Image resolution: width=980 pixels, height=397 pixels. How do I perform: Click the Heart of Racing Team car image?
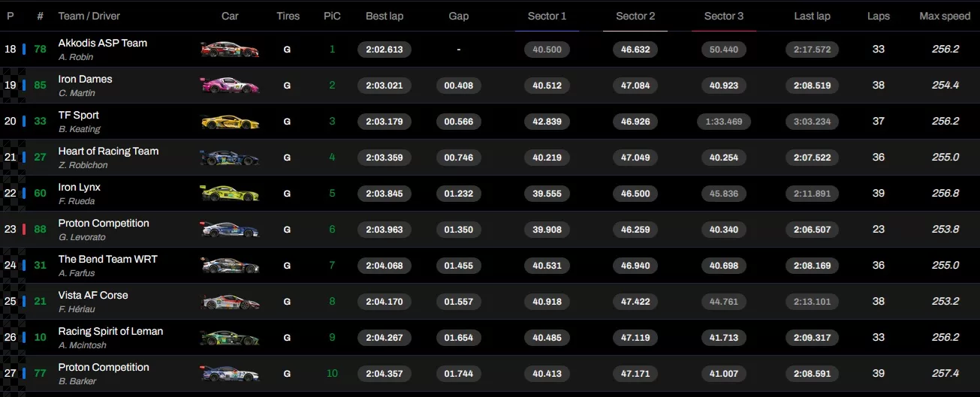[230, 158]
